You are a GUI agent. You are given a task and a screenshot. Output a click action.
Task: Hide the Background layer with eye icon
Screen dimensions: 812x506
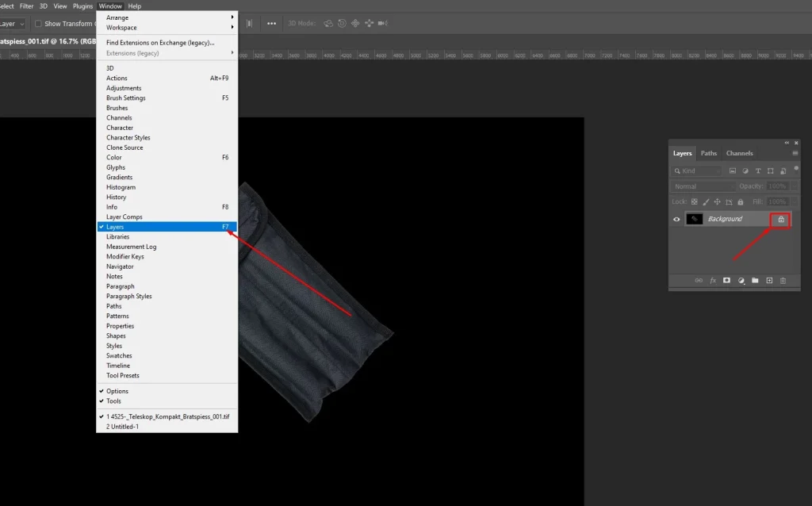[x=676, y=219]
